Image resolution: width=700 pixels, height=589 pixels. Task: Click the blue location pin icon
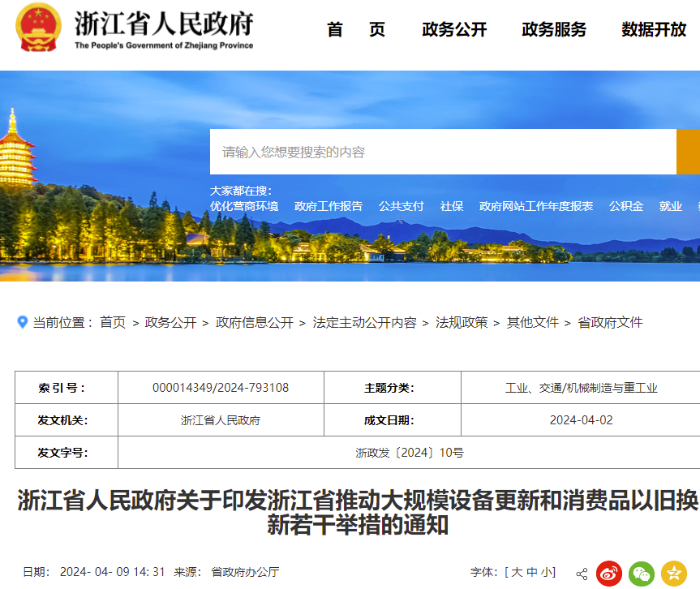click(x=23, y=322)
